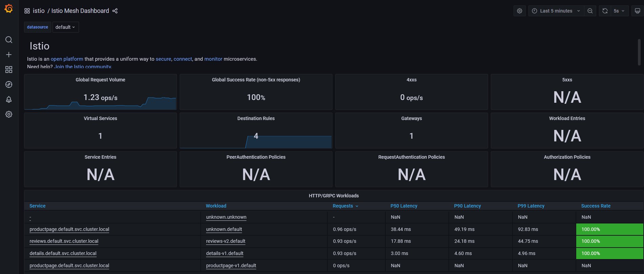Sort by P99 Latency column
This screenshot has height=274, width=644.
coord(531,206)
